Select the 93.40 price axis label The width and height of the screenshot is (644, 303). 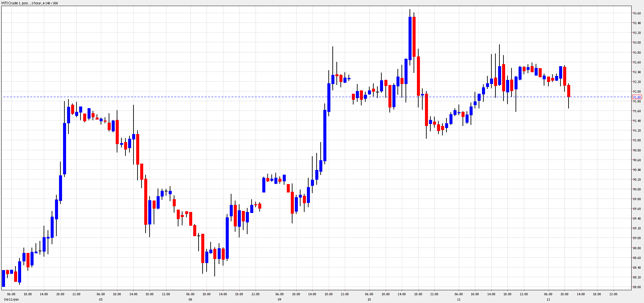pyautogui.click(x=637, y=23)
